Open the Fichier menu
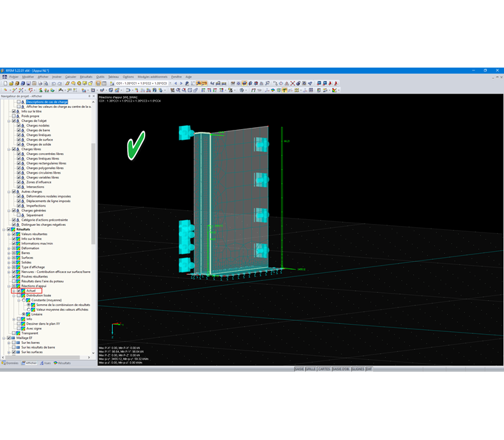Screen dimensions: 504x440 [14, 77]
